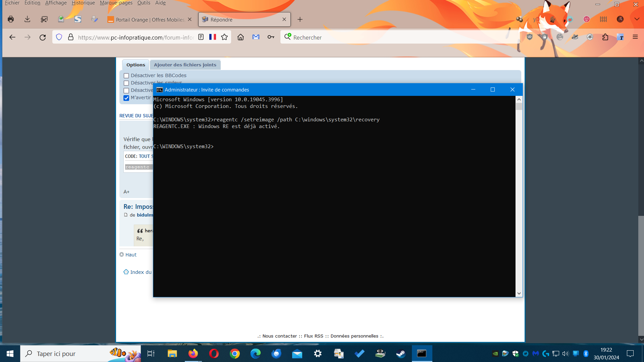Open the Firefox extensions puzzle icon

coord(605,37)
